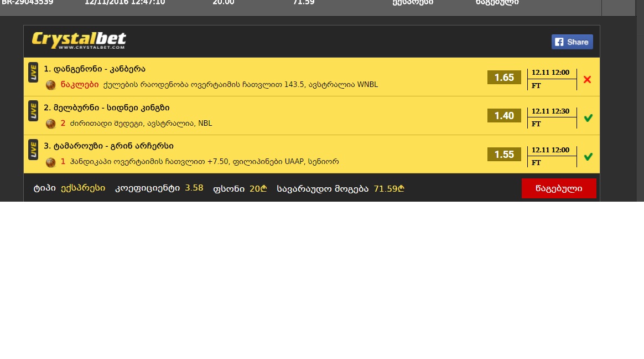Click the total coefficient 3.58

(x=194, y=188)
